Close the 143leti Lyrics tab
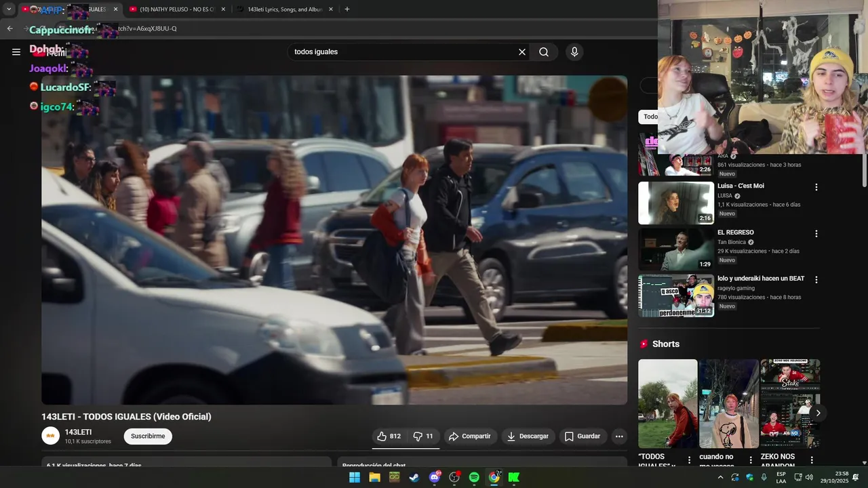 pyautogui.click(x=331, y=9)
